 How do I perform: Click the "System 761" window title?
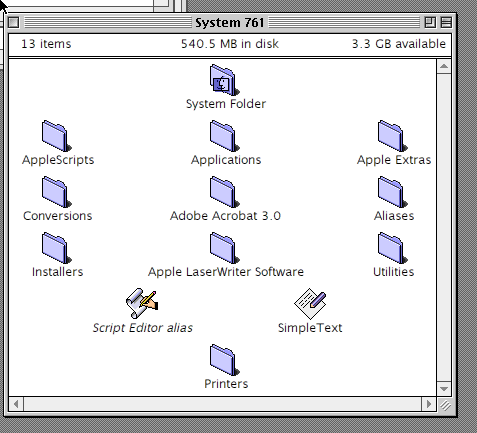230,23
